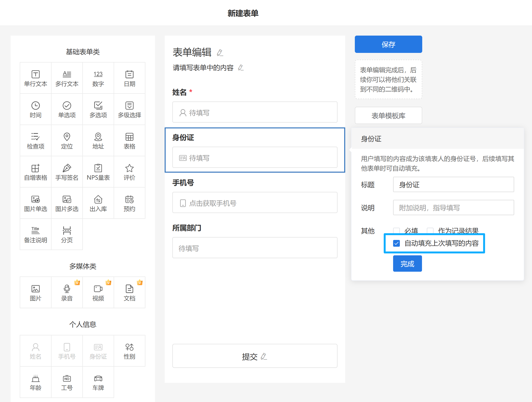Edit the form description via pencil icon
The height and width of the screenshot is (402, 532).
point(241,68)
